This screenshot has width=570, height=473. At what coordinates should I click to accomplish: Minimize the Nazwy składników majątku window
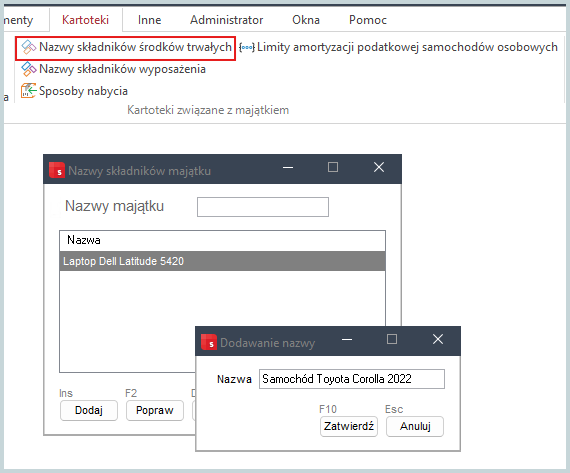pos(288,167)
